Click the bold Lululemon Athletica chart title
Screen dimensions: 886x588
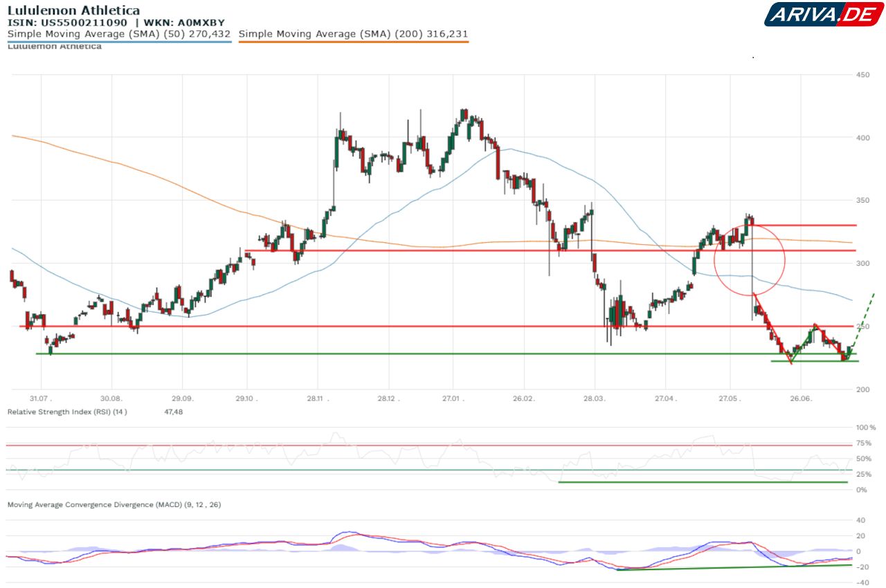(73, 10)
